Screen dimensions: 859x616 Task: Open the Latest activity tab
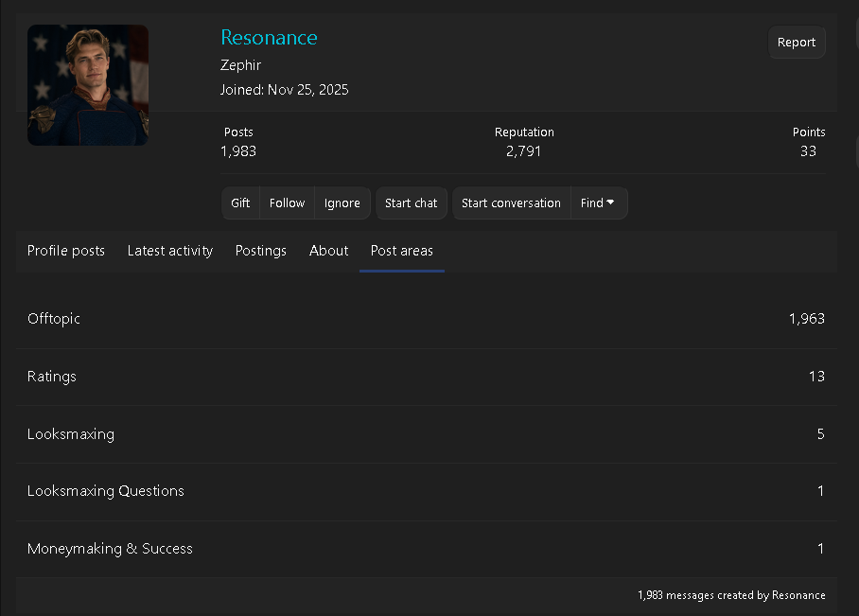[x=170, y=251]
